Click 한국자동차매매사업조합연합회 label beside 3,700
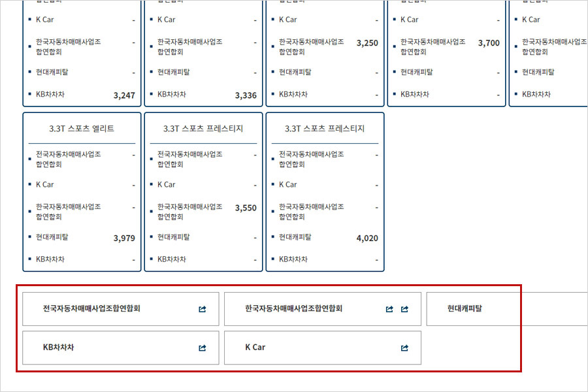This screenshot has width=588, height=392. tap(433, 46)
